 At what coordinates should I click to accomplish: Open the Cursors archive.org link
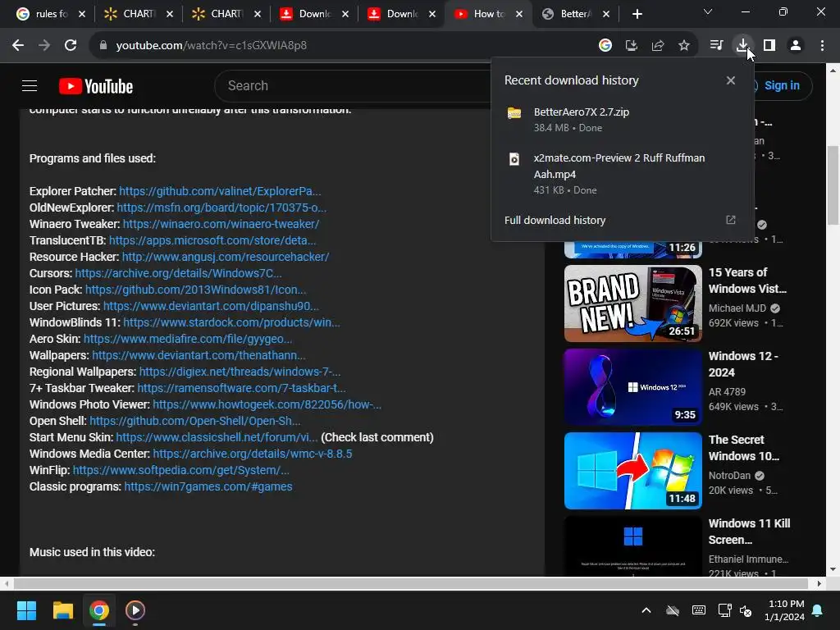[178, 273]
